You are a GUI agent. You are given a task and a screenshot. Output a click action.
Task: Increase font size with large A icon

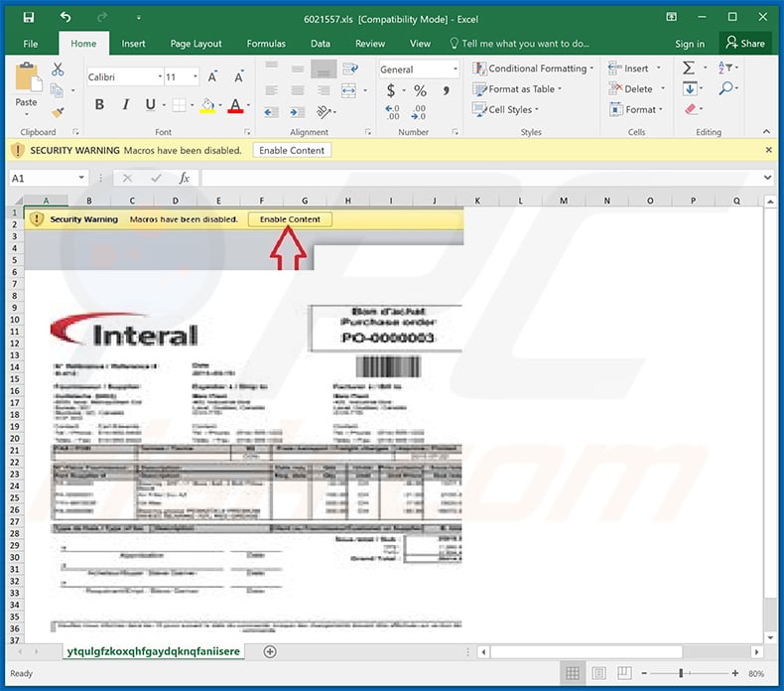click(213, 76)
